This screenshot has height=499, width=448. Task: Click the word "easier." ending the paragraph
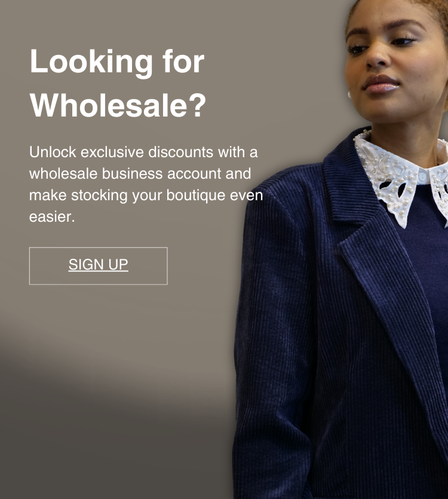pos(52,217)
